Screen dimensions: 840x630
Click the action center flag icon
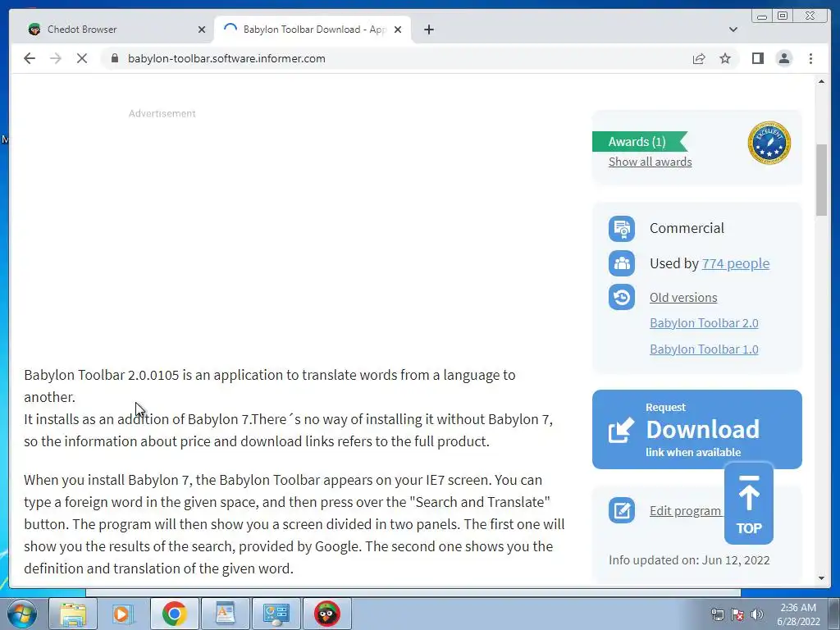tap(737, 614)
